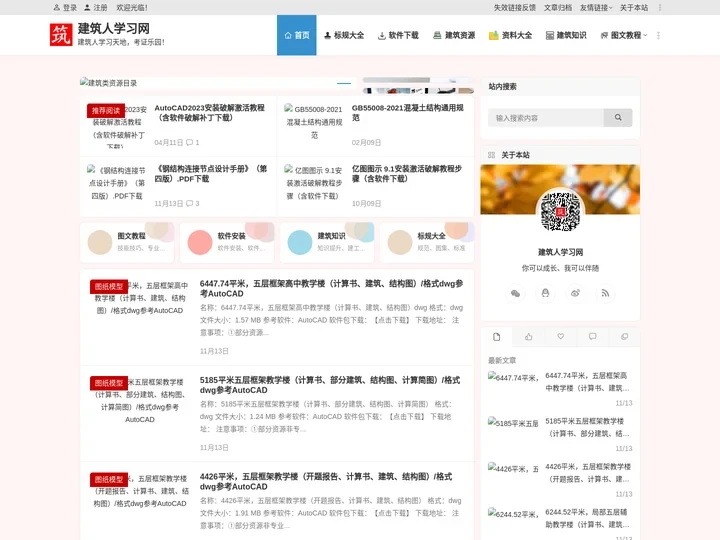Viewport: 720px width, 540px height.
Task: Click the 建筑人学习网 site title
Action: pos(113,28)
